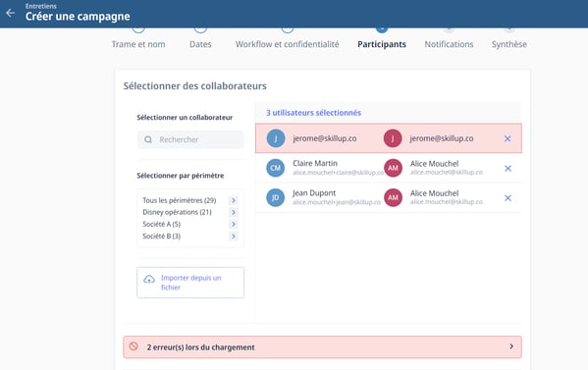Click the first jerome@skillup.co email

coord(325,138)
